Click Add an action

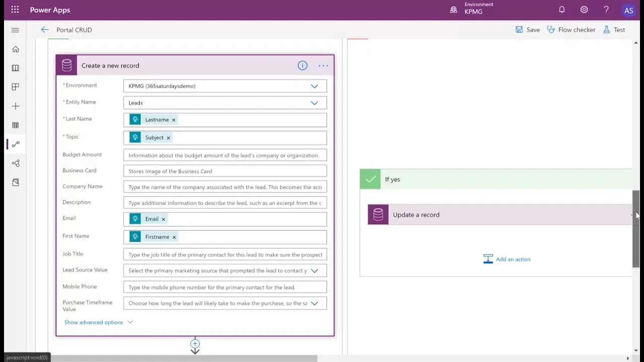pyautogui.click(x=507, y=259)
